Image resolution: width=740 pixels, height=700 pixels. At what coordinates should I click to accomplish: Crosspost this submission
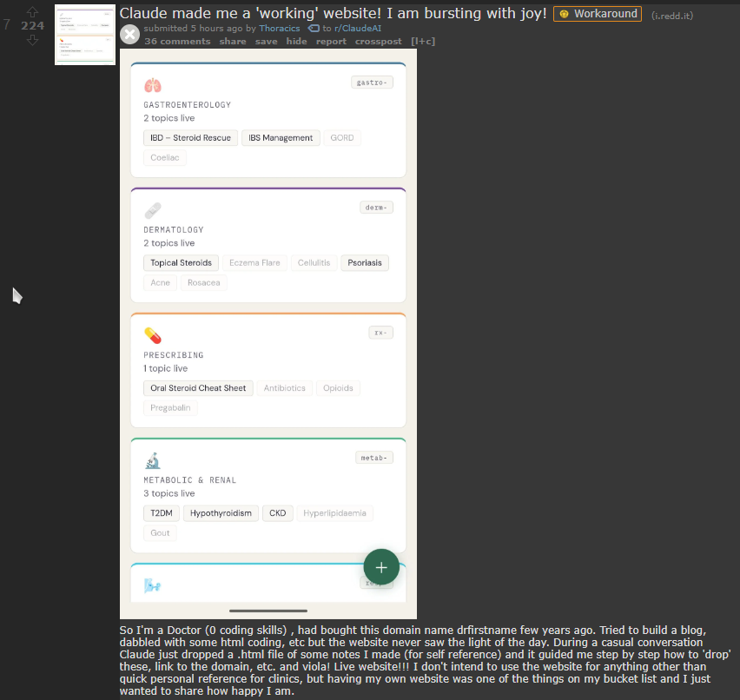tap(379, 41)
